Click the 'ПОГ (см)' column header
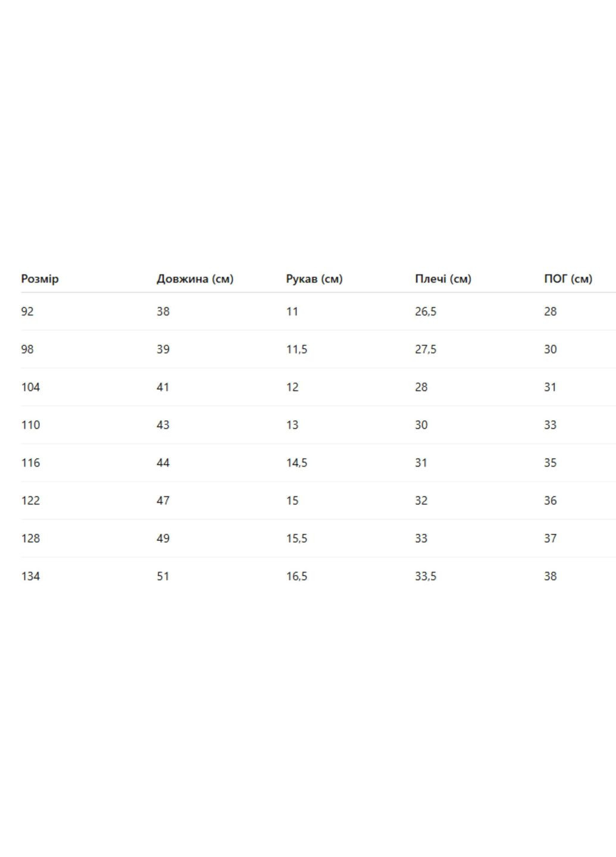 pyautogui.click(x=568, y=279)
